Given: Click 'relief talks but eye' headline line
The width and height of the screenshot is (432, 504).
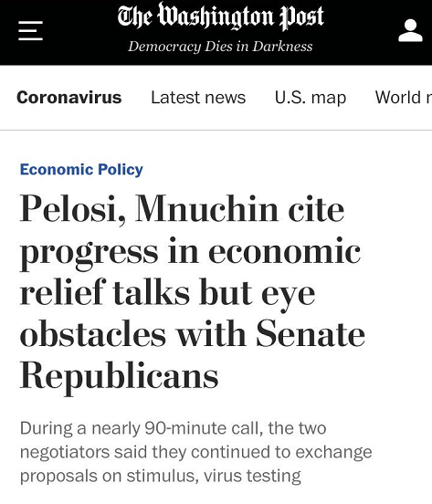Looking at the screenshot, I should pos(167,294).
